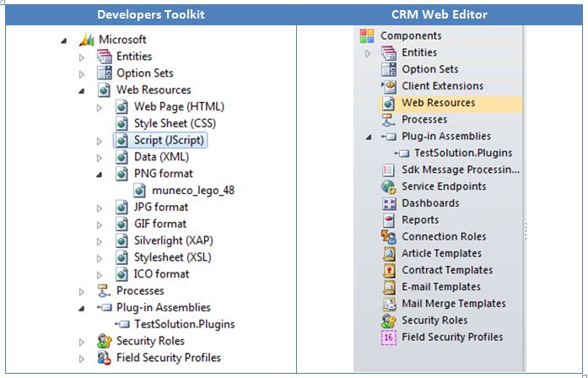Collapse the Web Resources node in toolkit
588x378 pixels.
(x=82, y=90)
